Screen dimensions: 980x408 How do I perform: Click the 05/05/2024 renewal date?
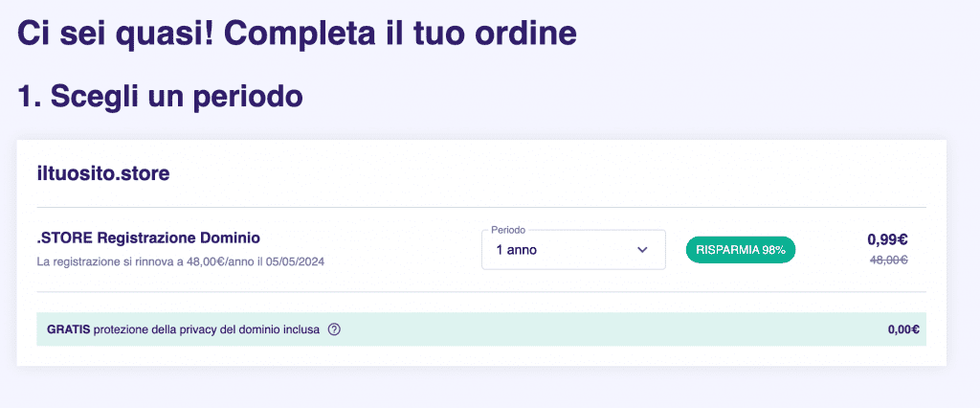click(296, 261)
